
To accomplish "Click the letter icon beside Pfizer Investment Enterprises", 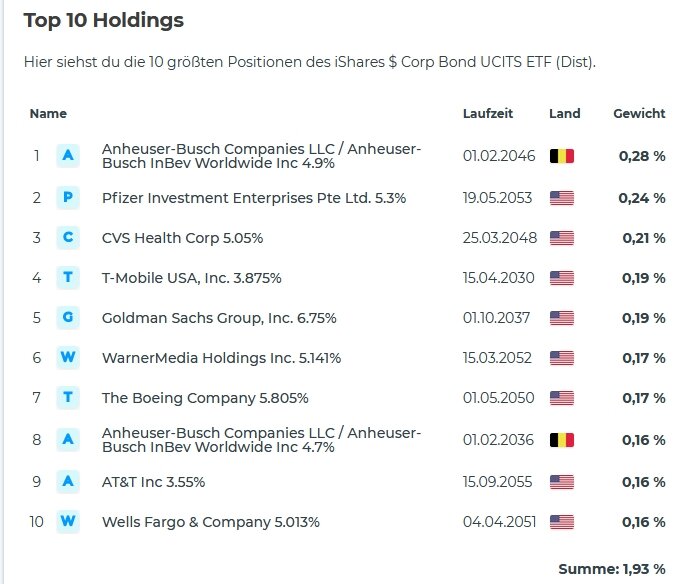I will [x=68, y=197].
